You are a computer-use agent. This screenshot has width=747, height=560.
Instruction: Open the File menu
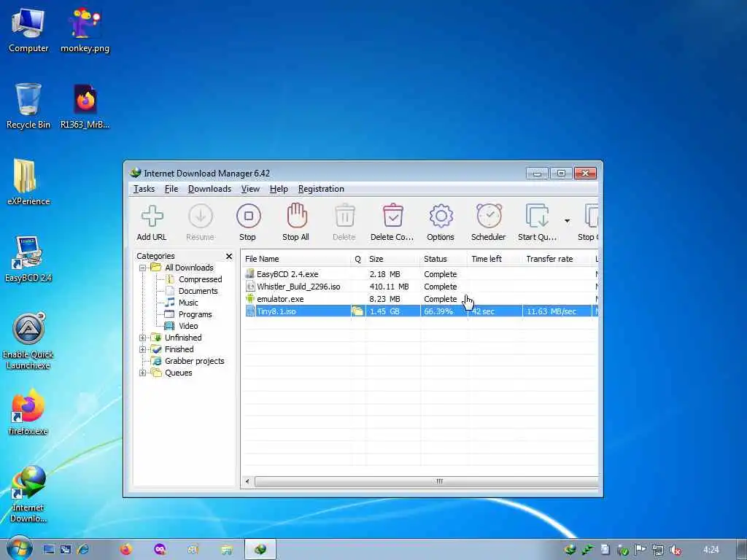171,189
